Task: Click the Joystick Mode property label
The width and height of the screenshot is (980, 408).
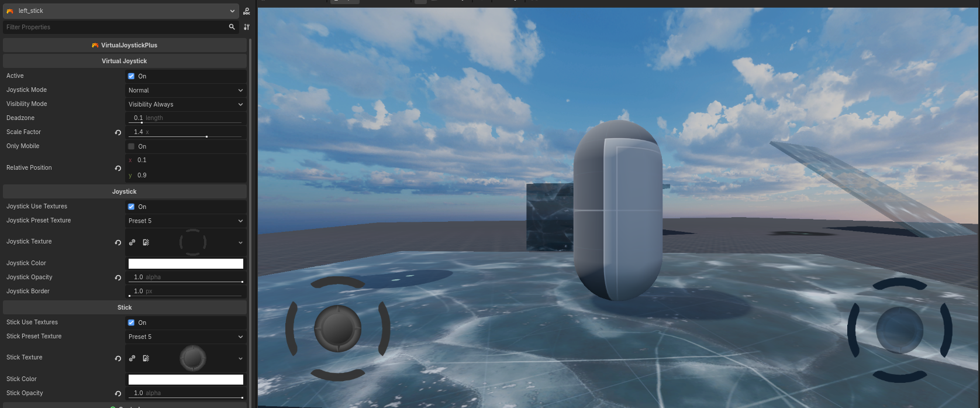Action: (26, 90)
